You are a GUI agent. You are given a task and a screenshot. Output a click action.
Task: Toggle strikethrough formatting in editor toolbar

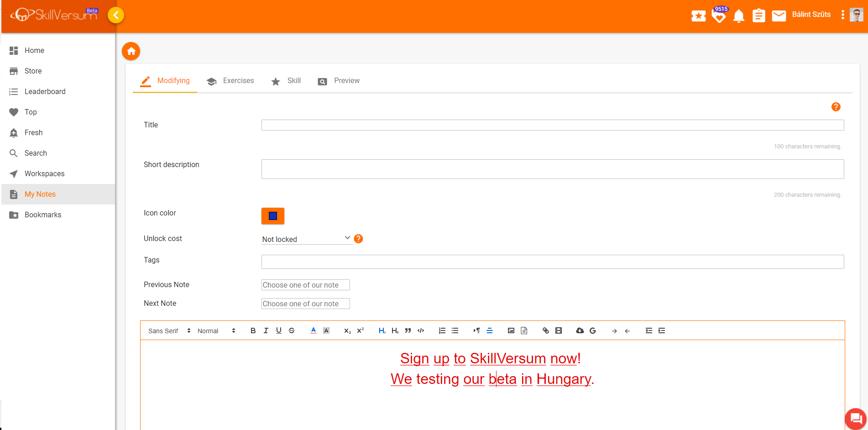click(x=292, y=330)
